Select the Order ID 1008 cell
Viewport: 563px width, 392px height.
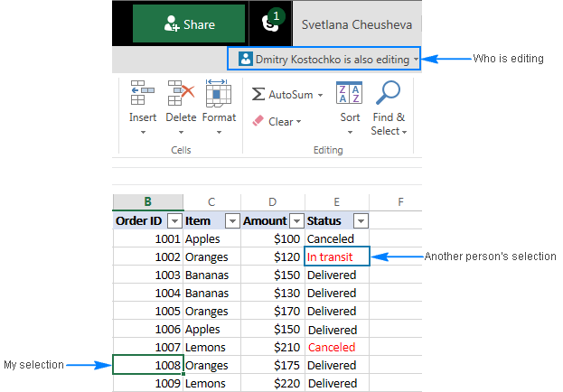[148, 366]
